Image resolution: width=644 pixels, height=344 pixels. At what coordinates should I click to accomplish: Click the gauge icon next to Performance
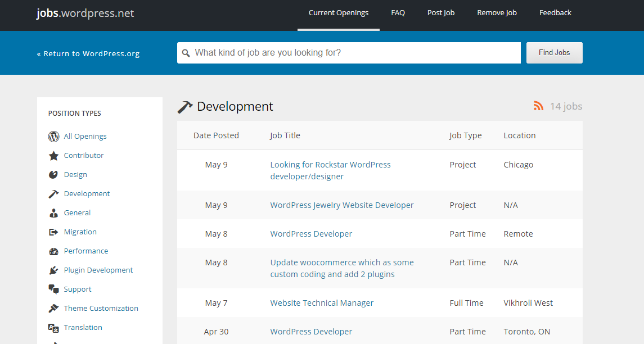click(53, 251)
